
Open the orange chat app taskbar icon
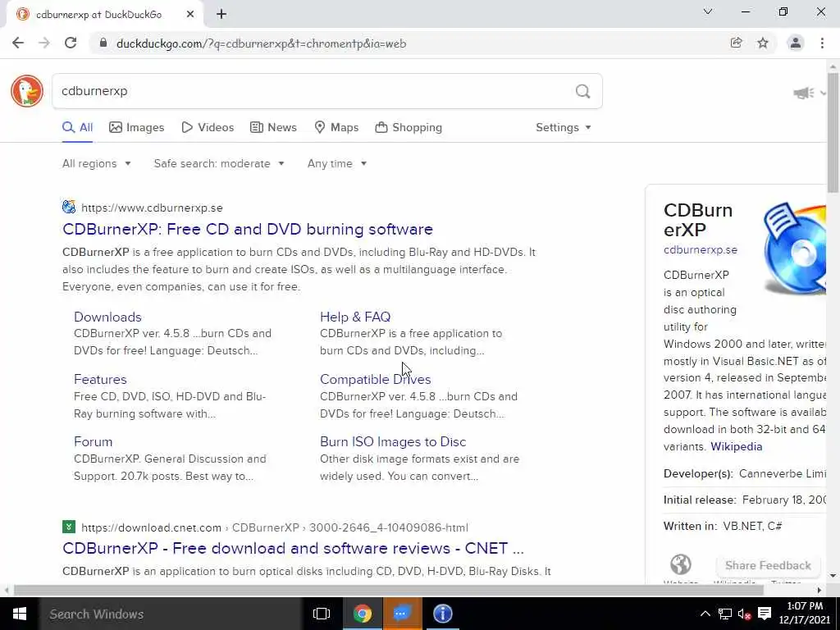click(x=402, y=614)
